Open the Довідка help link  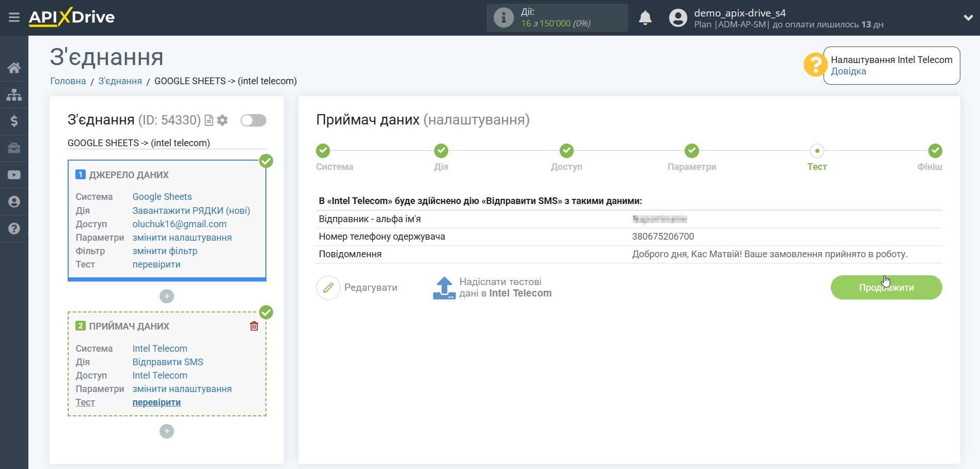pos(848,71)
